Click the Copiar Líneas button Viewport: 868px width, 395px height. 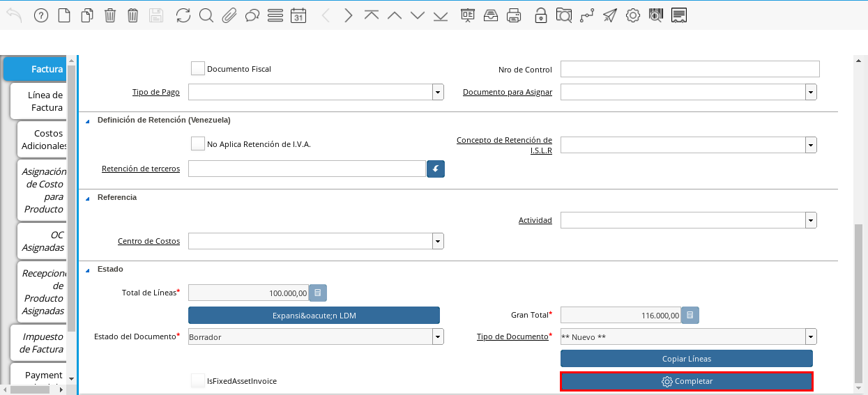(x=686, y=358)
